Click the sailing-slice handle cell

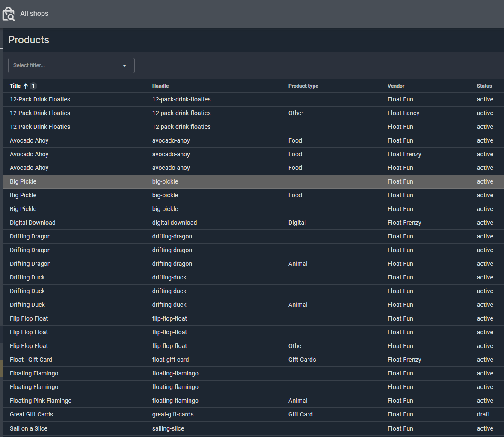[x=168, y=428]
